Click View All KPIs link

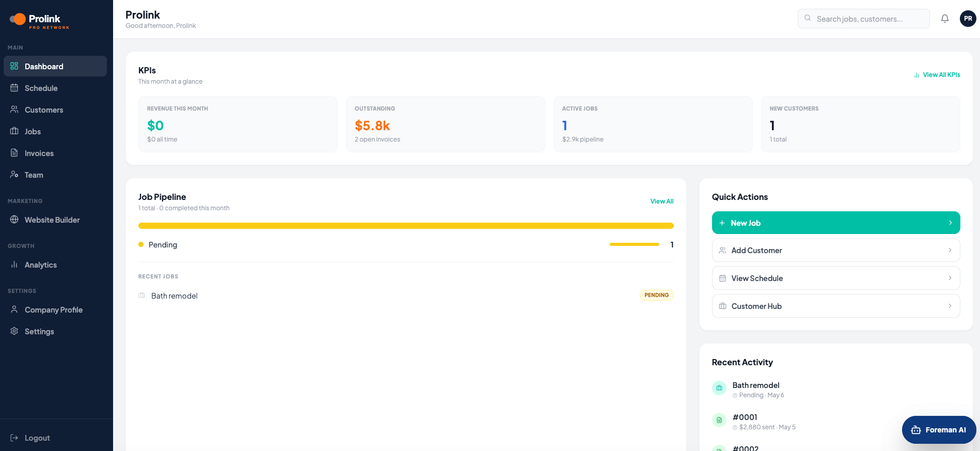click(x=937, y=75)
